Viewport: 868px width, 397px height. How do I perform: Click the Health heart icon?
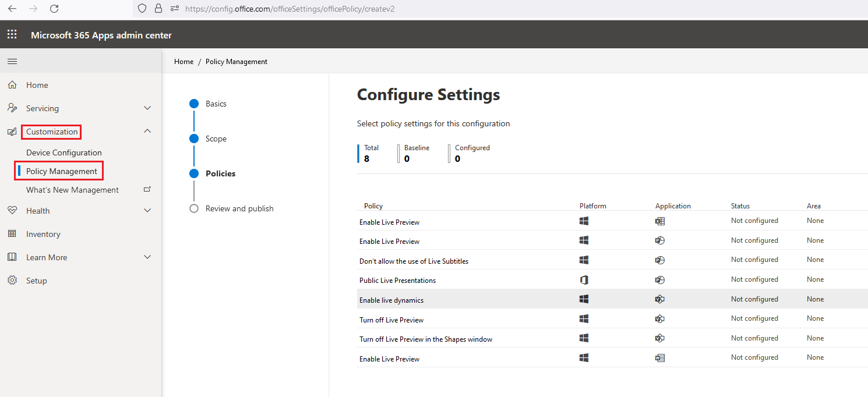click(x=12, y=211)
